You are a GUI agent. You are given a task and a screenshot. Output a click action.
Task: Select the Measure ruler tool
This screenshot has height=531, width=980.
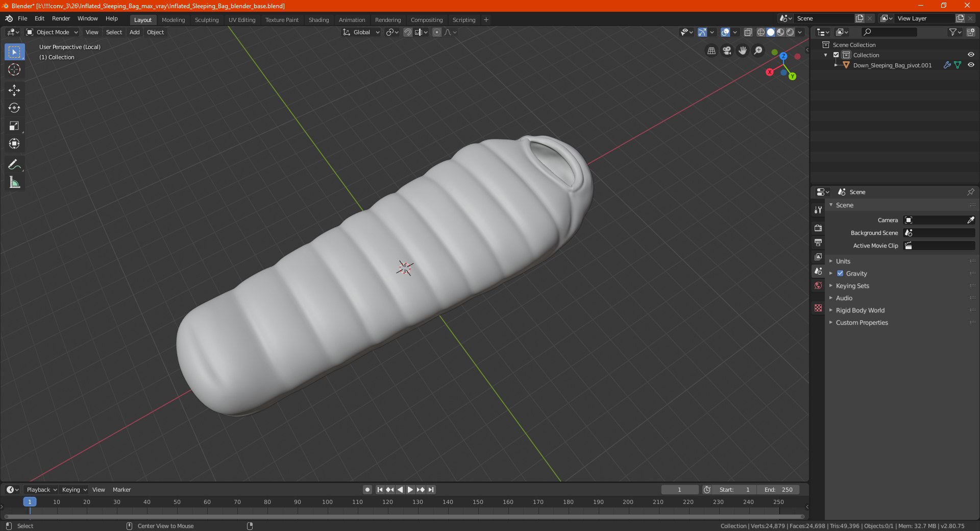tap(14, 182)
